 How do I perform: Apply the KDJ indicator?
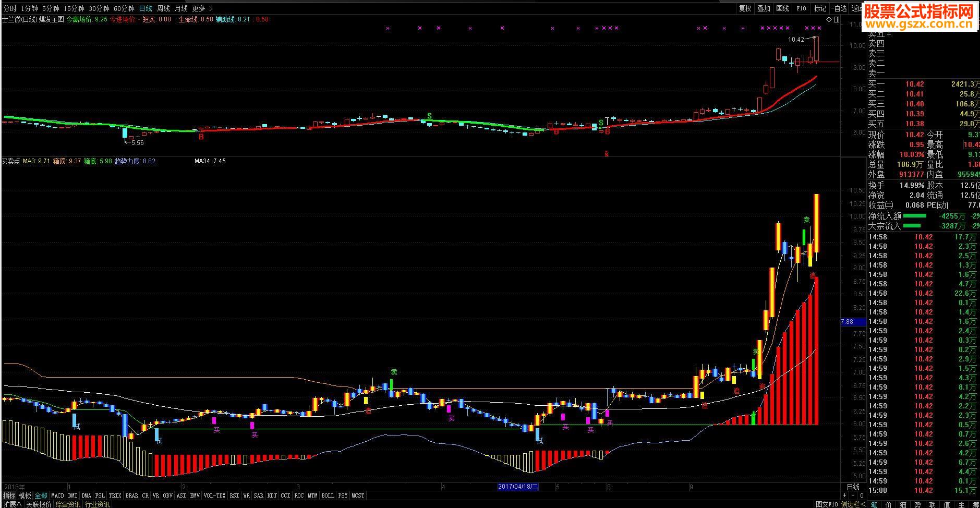point(272,495)
